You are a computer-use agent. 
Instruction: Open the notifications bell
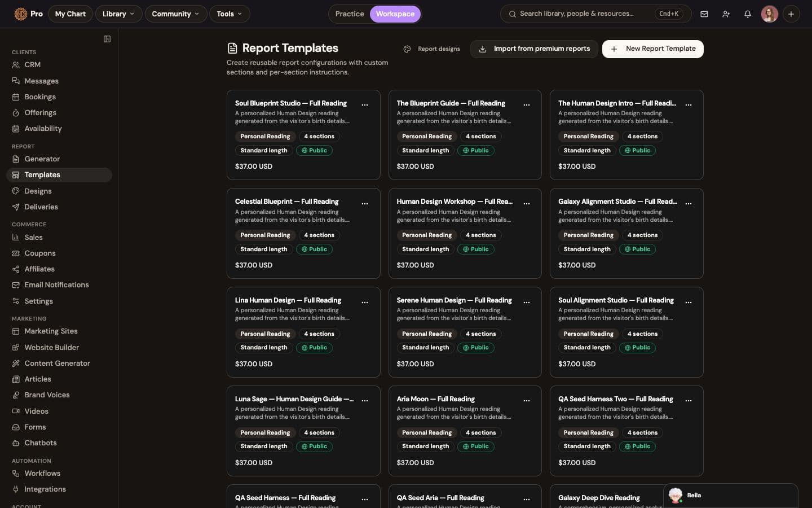pos(747,14)
